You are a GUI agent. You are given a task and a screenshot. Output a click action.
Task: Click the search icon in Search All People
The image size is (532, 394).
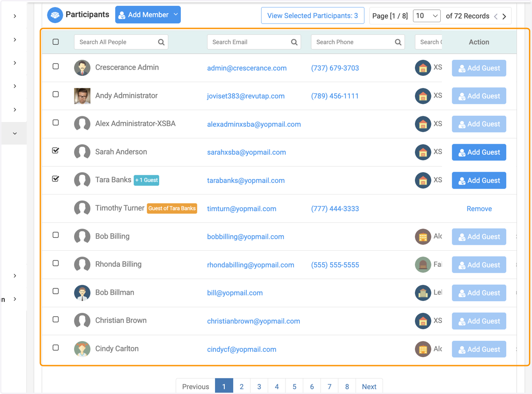(161, 42)
